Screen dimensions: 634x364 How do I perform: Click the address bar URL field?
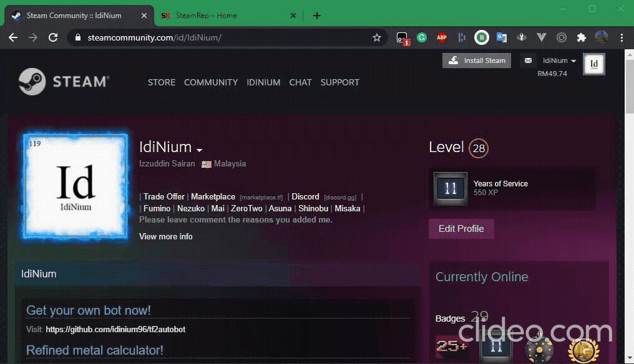[x=227, y=37]
